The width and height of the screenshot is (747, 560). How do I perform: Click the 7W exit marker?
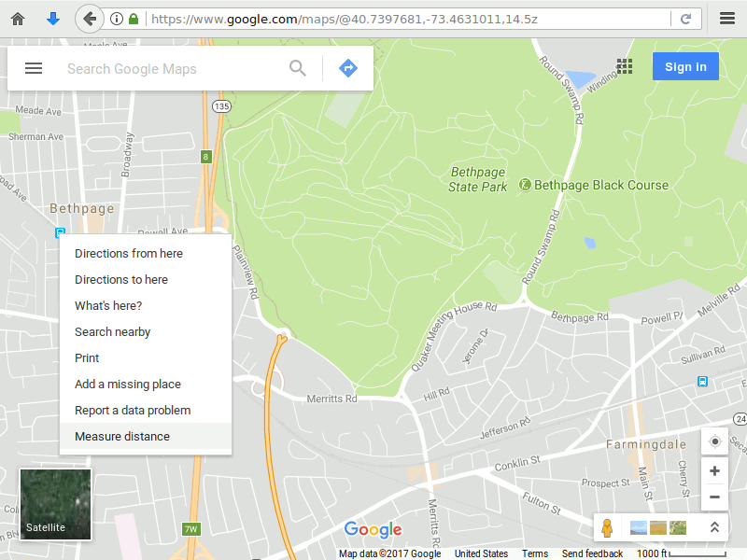tap(191, 529)
